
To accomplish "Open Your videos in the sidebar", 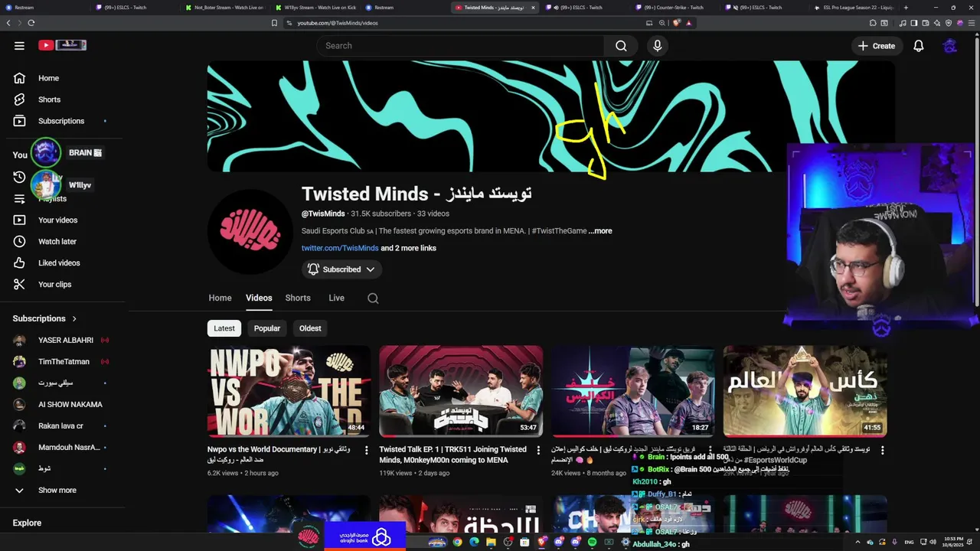I will [57, 220].
